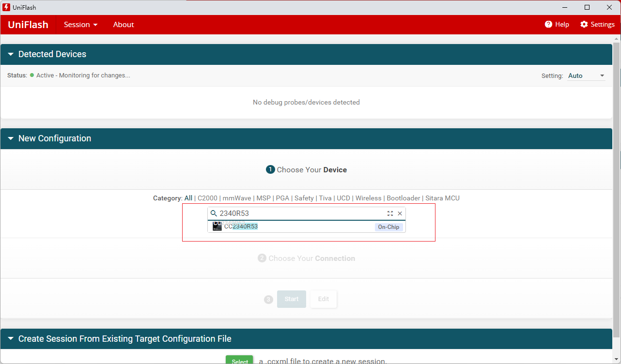Filter devices by UCD category
This screenshot has width=621, height=364.
coord(343,198)
